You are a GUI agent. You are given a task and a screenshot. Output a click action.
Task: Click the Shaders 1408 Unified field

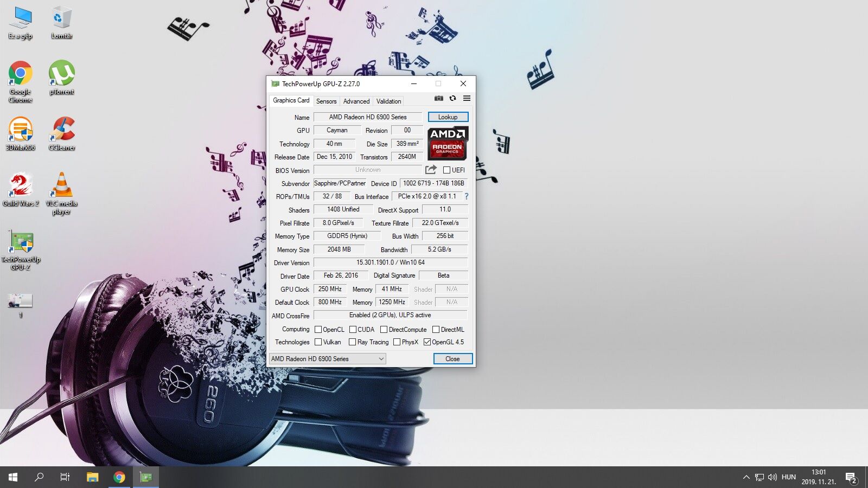(x=343, y=209)
